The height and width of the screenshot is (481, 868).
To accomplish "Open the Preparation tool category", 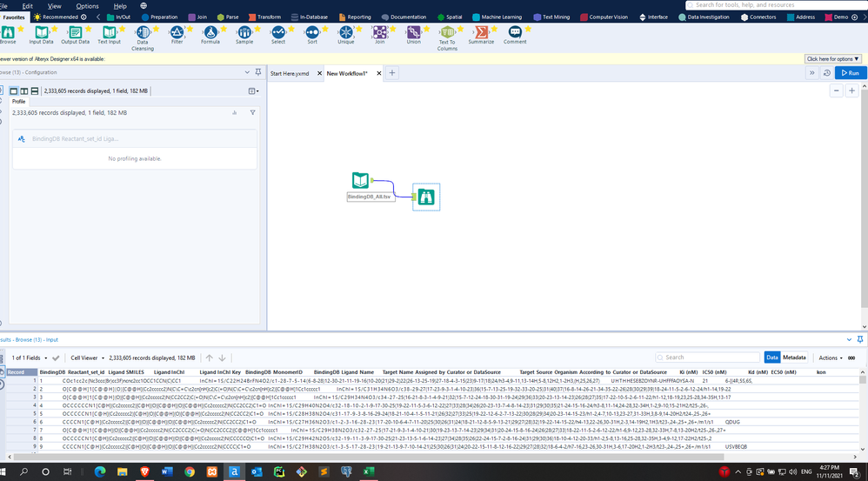I will [159, 17].
